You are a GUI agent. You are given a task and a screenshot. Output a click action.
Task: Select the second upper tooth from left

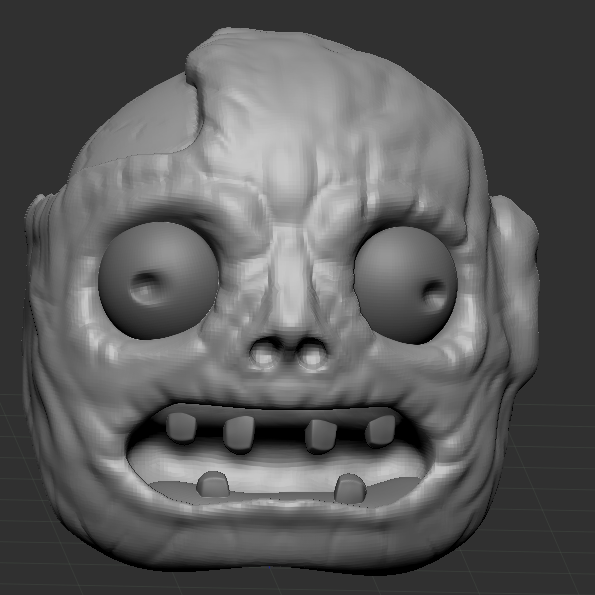tap(239, 434)
